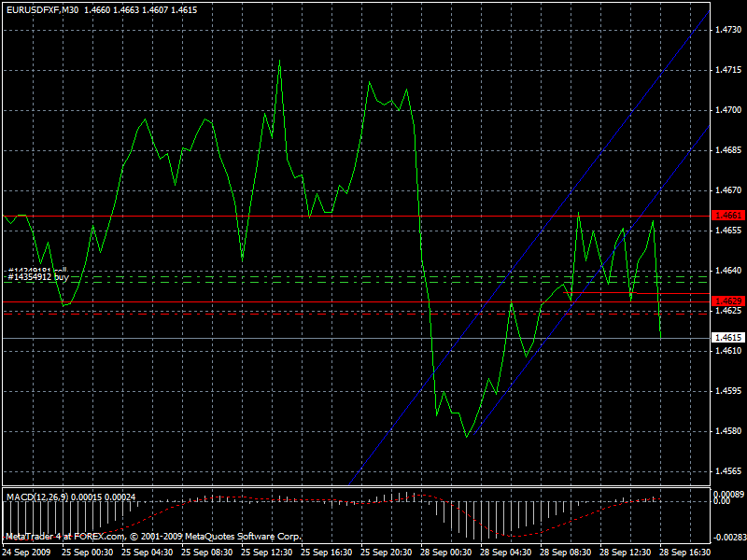Click the 1.4625 price axis value
The height and width of the screenshot is (560, 747).
[728, 311]
